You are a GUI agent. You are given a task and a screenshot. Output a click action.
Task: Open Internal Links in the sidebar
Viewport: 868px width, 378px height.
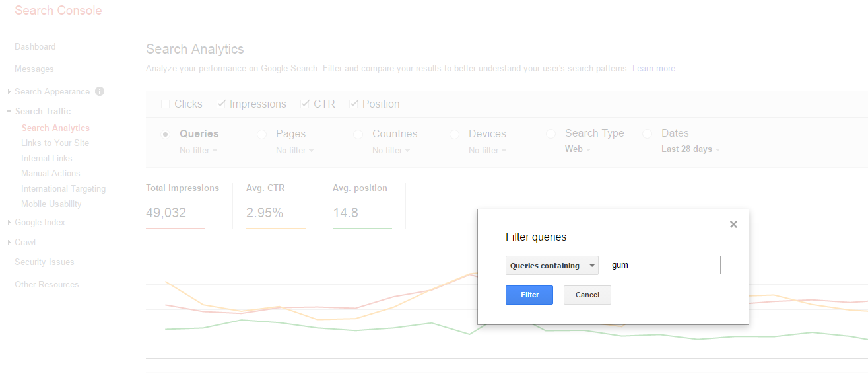[47, 159]
